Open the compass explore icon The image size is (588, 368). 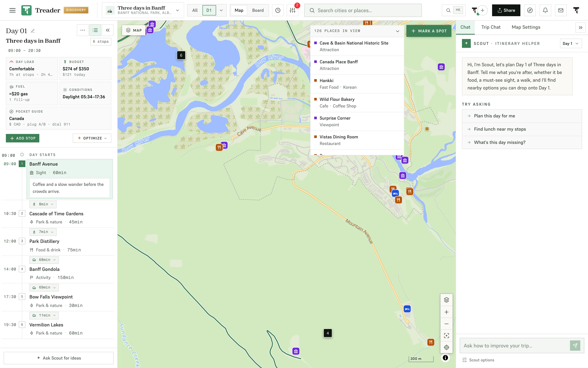(530, 10)
